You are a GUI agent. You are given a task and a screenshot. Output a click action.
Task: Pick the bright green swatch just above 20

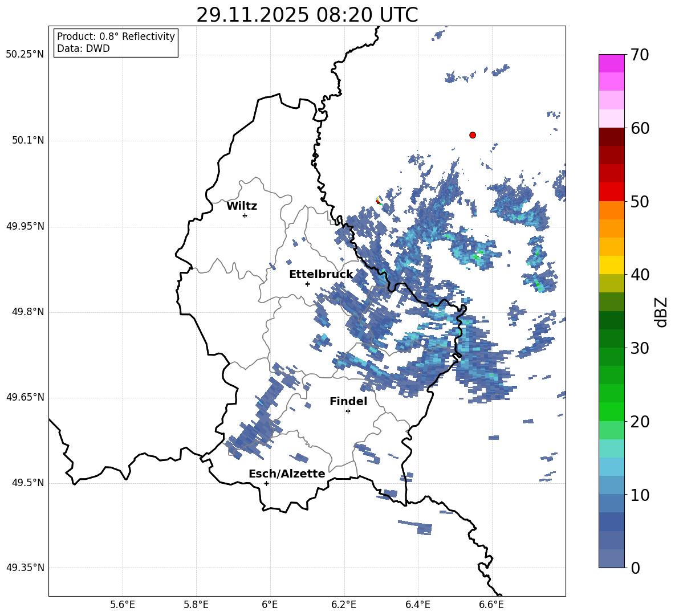[611, 411]
